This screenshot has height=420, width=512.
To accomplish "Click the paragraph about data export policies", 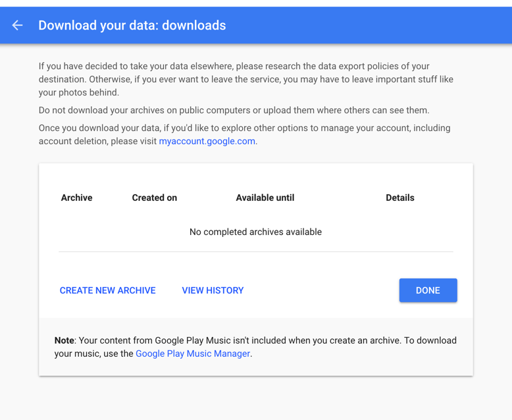I will click(x=246, y=80).
